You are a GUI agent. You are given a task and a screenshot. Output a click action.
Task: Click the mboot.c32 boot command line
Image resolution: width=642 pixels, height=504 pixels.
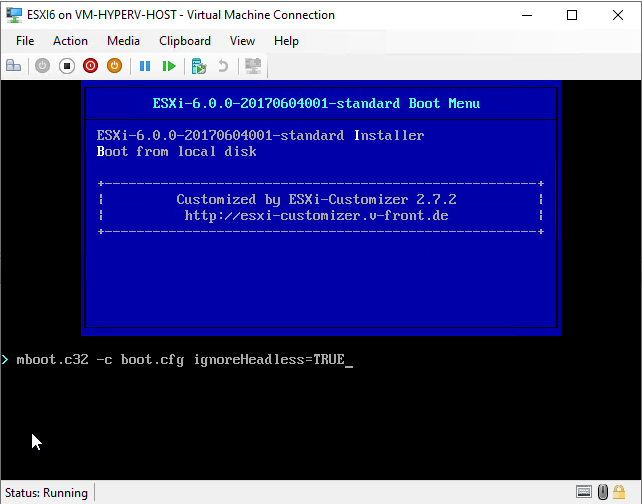click(180, 360)
